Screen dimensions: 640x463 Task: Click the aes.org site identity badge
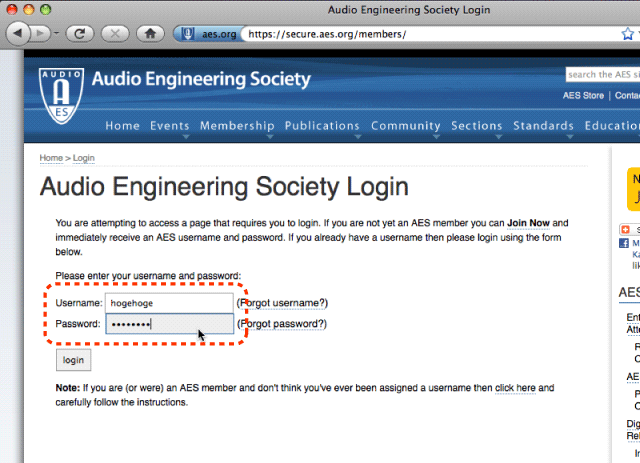208,34
